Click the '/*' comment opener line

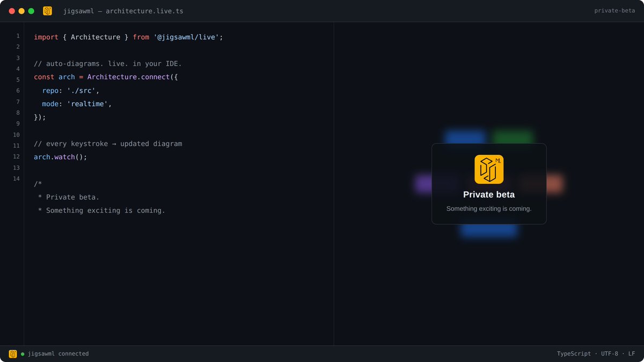(38, 184)
